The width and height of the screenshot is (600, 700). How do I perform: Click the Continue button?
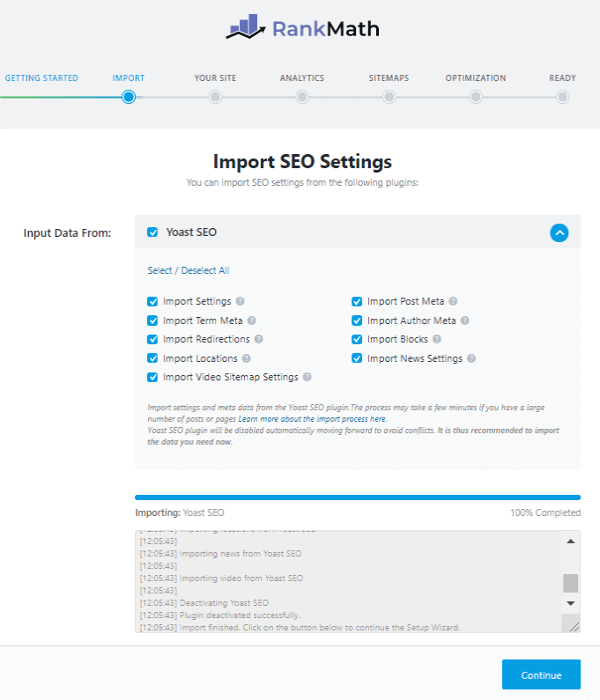click(541, 674)
